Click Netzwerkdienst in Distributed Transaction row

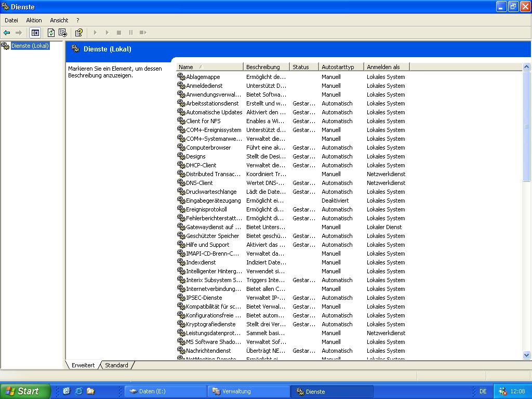[386, 174]
